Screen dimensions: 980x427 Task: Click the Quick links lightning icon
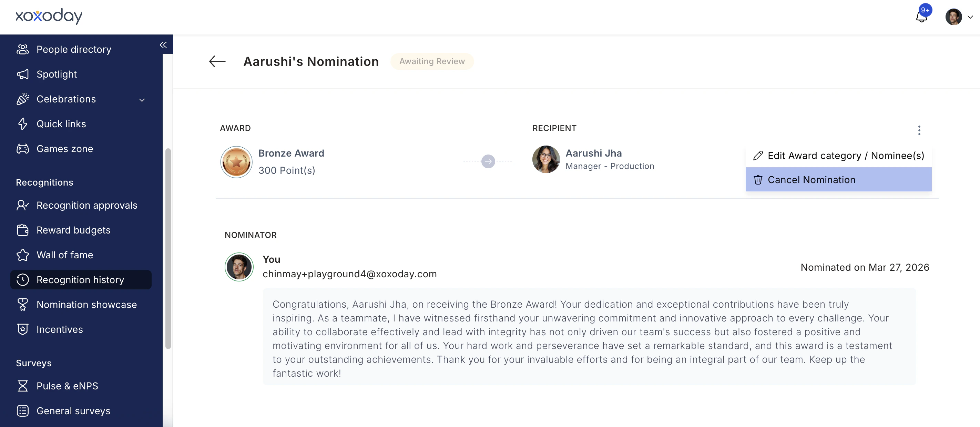click(x=23, y=124)
